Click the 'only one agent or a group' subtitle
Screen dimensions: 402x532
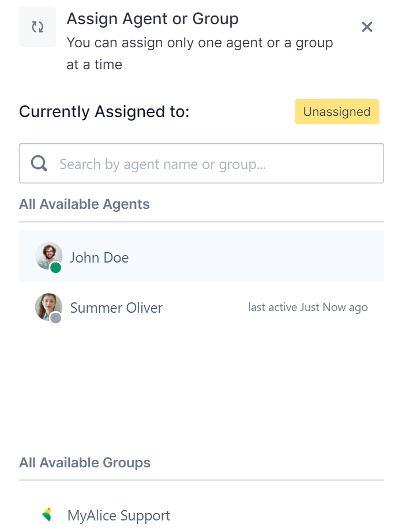199,43
